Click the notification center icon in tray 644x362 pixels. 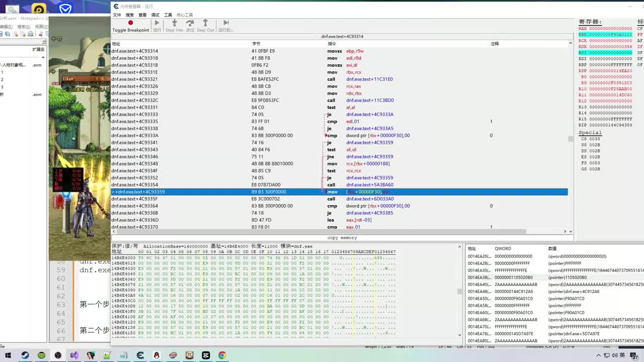(x=635, y=356)
